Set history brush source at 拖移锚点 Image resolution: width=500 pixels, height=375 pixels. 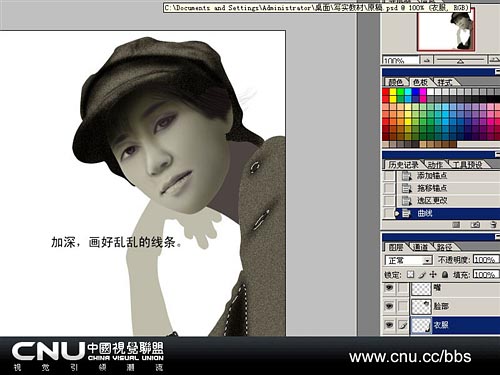(389, 188)
